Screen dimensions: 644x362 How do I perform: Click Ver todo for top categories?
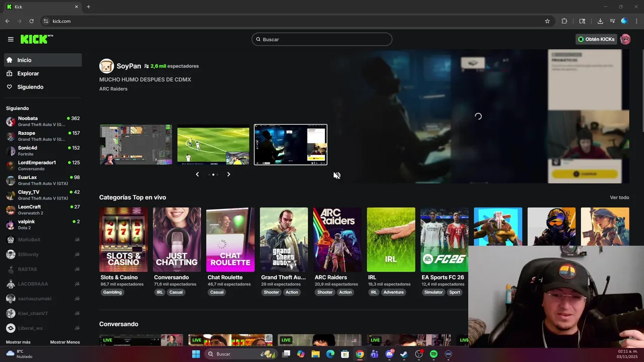coord(619,198)
